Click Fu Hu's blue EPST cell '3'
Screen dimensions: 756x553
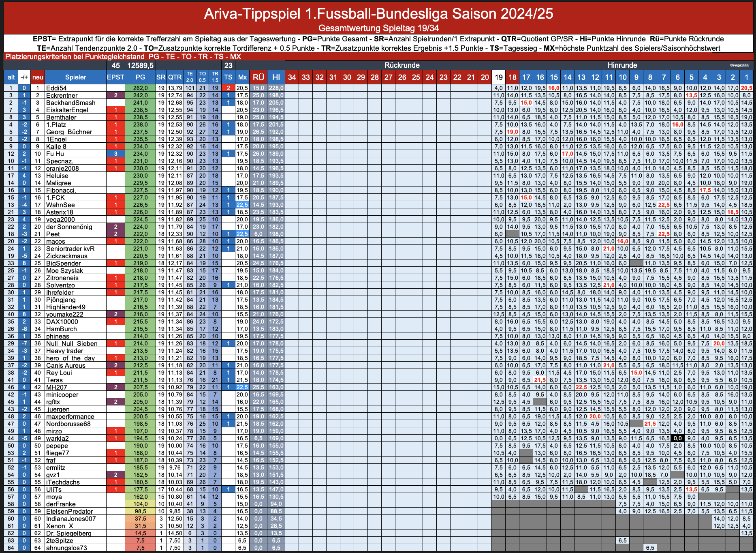[x=115, y=154]
